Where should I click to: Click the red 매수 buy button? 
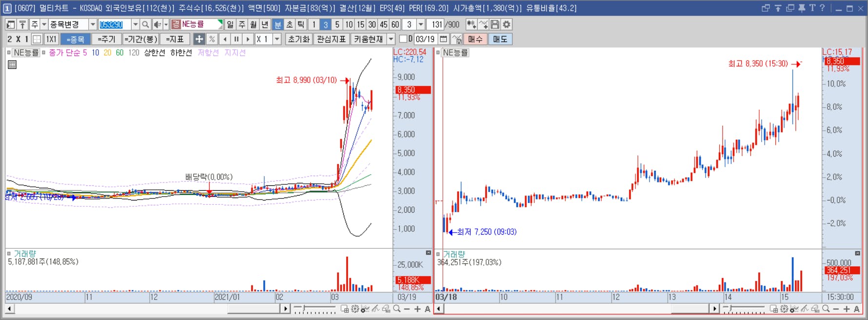click(x=475, y=39)
